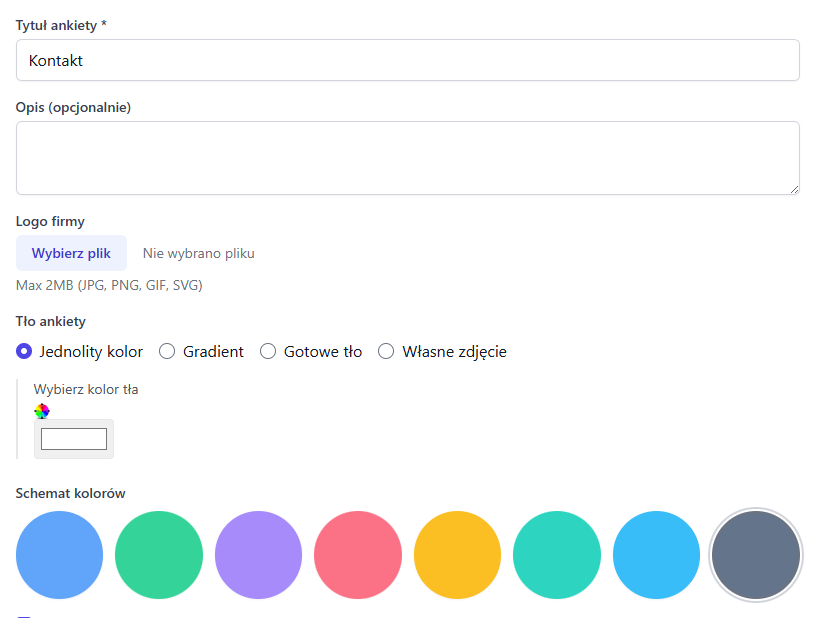Select the green color scheme circle

click(x=158, y=555)
